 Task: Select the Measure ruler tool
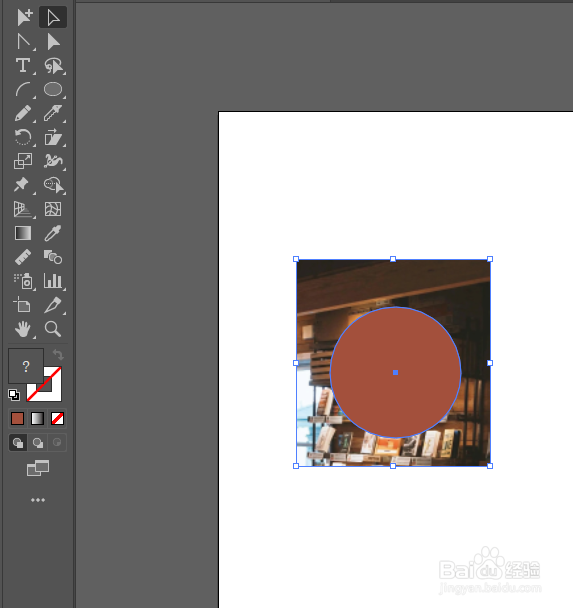23,257
